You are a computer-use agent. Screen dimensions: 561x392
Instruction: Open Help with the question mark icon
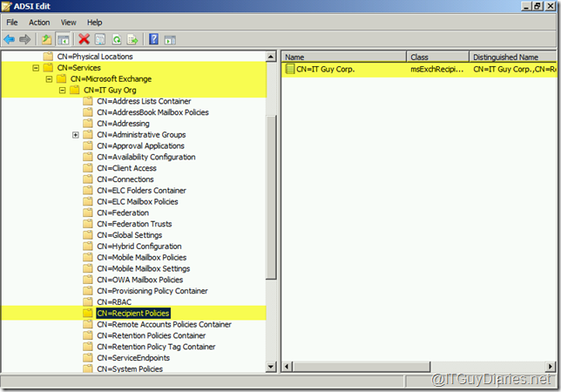[x=153, y=39]
